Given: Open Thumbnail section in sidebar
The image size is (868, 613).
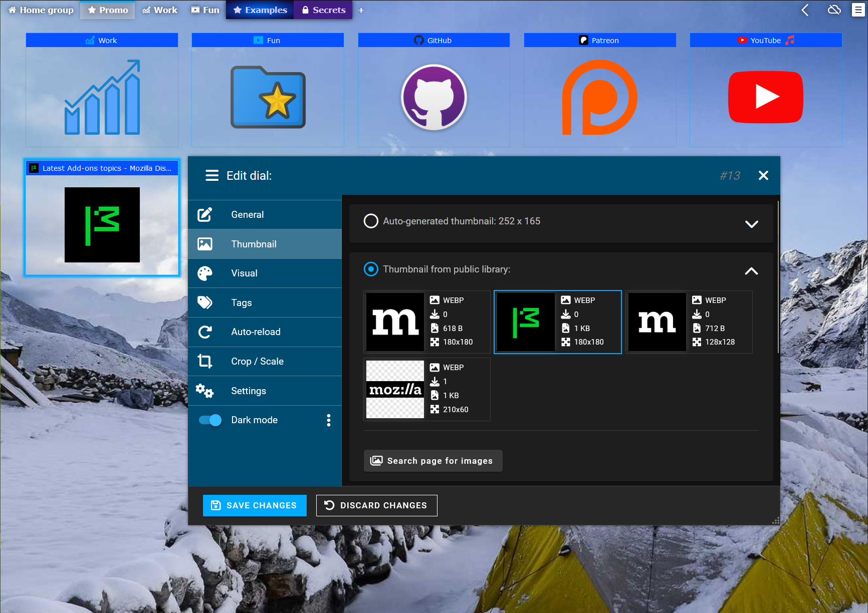Looking at the screenshot, I should pos(265,244).
